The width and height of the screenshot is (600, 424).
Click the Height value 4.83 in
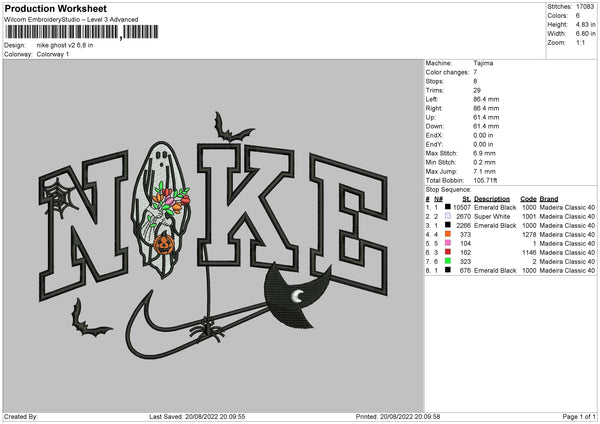pyautogui.click(x=585, y=24)
